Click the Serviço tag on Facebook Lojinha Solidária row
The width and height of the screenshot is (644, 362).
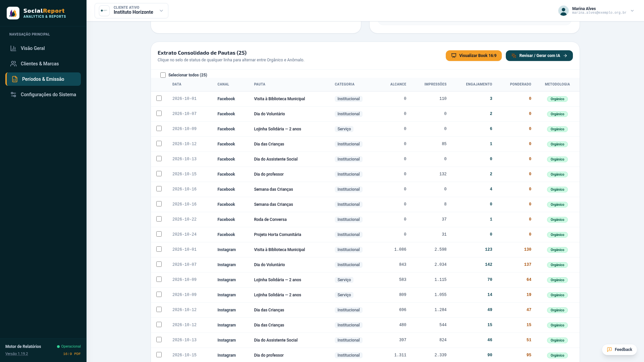tap(344, 129)
